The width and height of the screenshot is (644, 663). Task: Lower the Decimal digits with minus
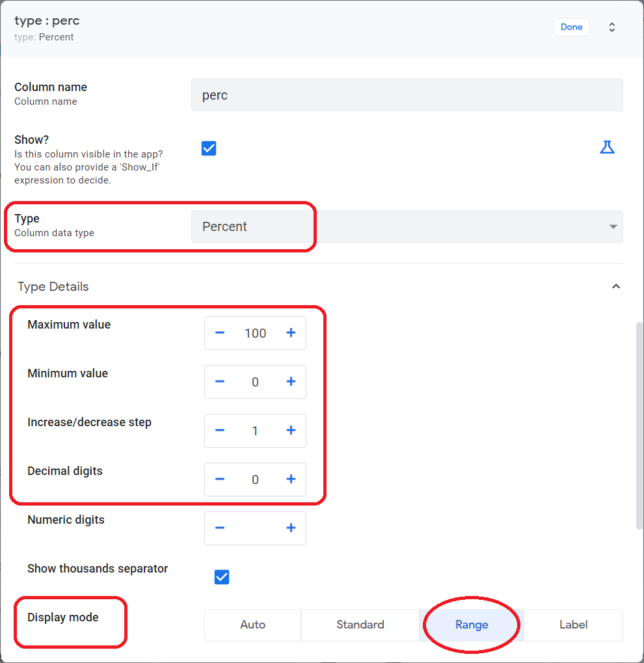[x=220, y=479]
